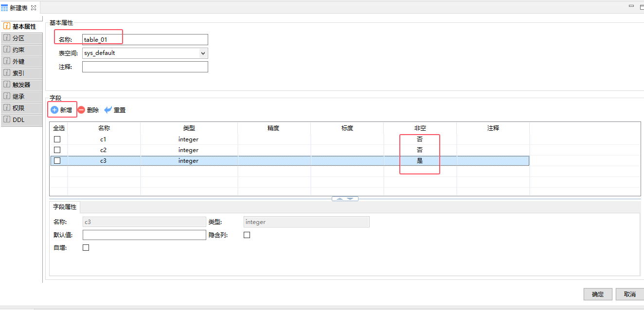The image size is (644, 310).
Task: Click the 删除 delete field icon
Action: coord(81,110)
